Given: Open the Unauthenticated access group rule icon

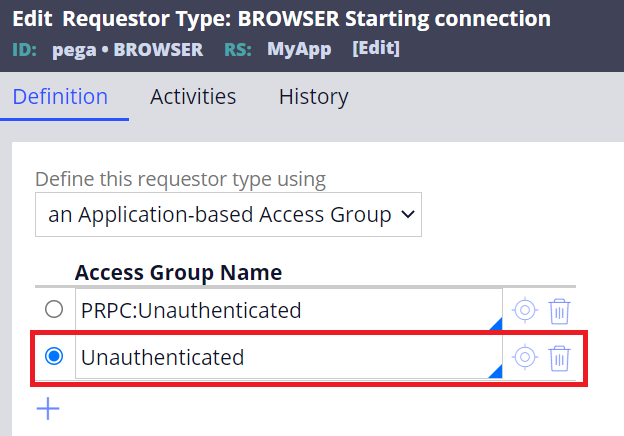Looking at the screenshot, I should (525, 357).
